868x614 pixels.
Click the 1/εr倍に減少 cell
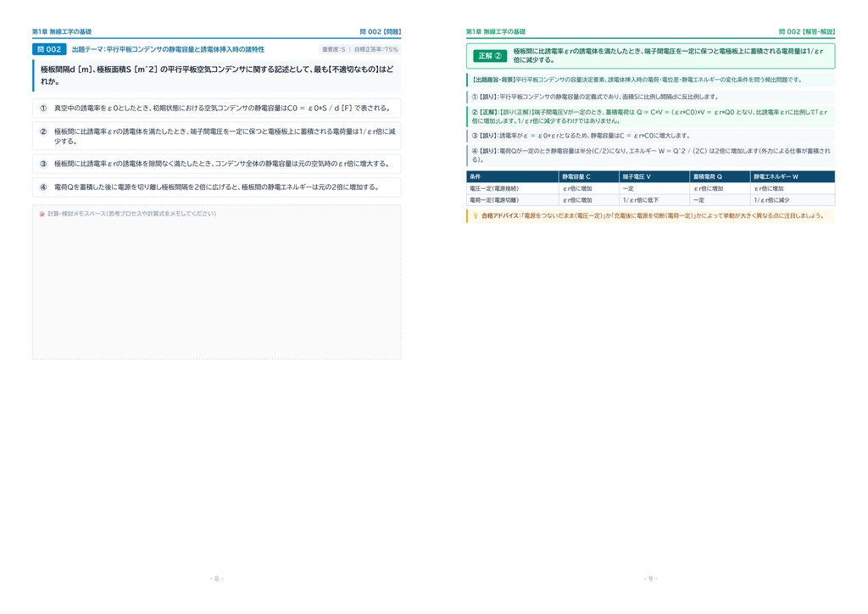point(793,200)
